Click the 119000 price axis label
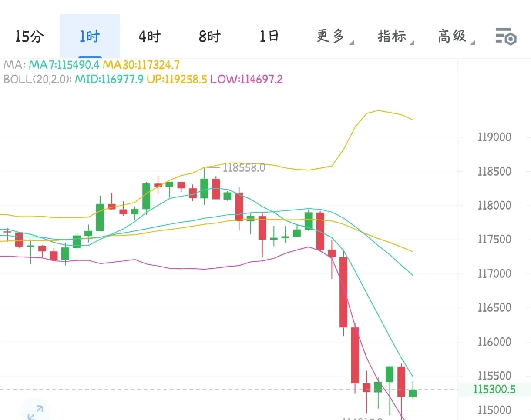This screenshot has height=420, width=531. click(x=494, y=137)
